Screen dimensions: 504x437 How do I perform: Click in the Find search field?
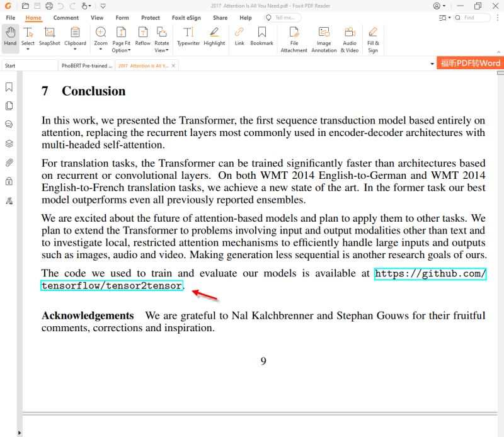pyautogui.click(x=472, y=18)
